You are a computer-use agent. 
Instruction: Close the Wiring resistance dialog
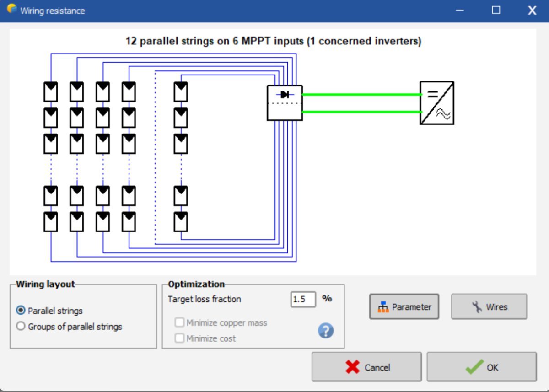click(532, 10)
